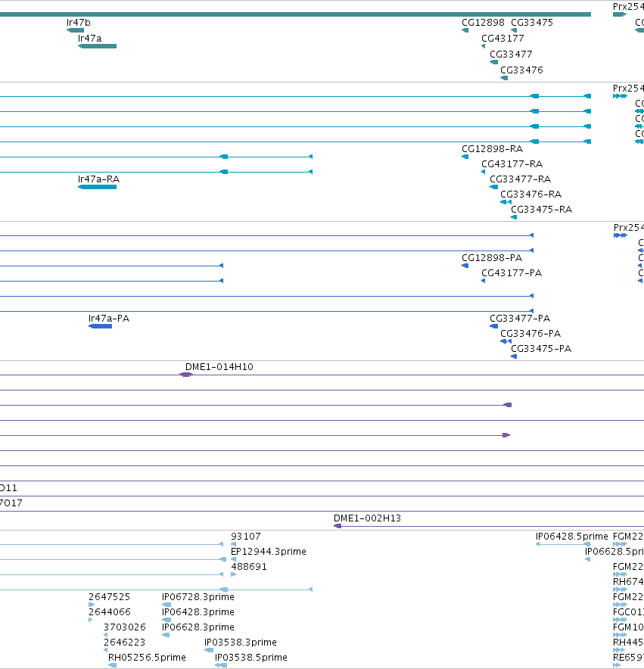Open the 'Ir47a-PA' CDS label
Viewport: 644px width, 669px height.
[109, 319]
